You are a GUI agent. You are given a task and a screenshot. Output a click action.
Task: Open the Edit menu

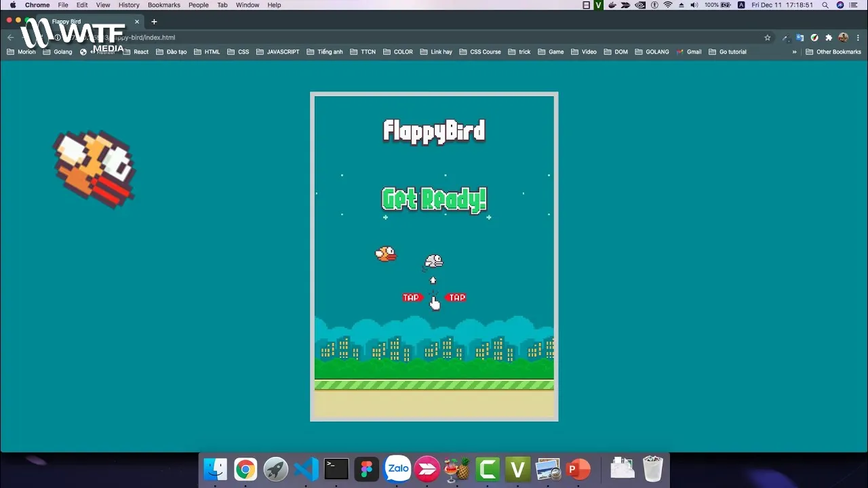82,5
